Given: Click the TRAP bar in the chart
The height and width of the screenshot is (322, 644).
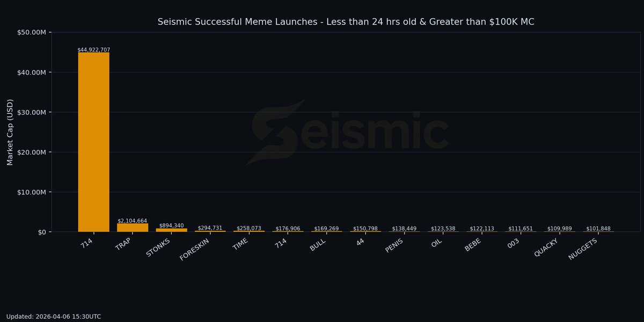Looking at the screenshot, I should click(x=133, y=226).
